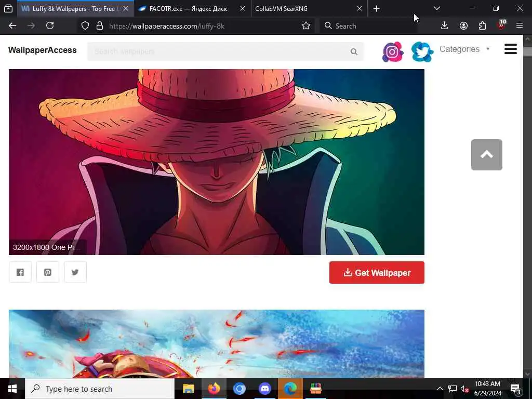The width and height of the screenshot is (532, 399).
Task: Open the Firefox application menu
Action: tap(520, 26)
